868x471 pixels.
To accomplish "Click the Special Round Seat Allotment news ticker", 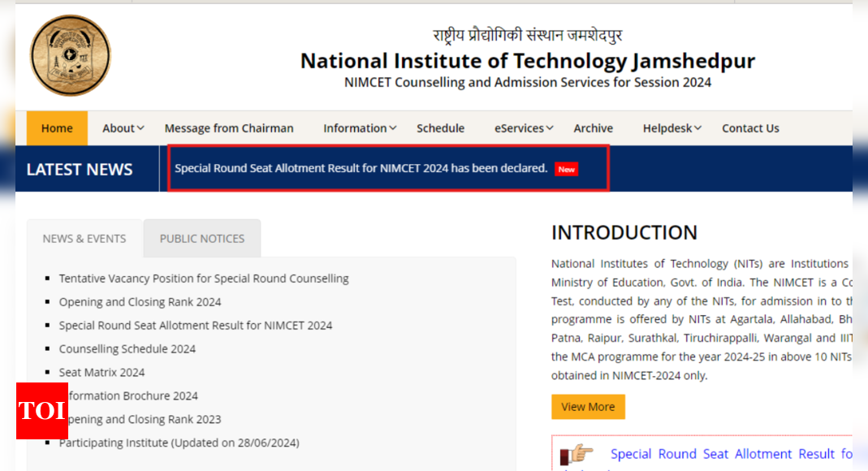I will click(x=361, y=168).
